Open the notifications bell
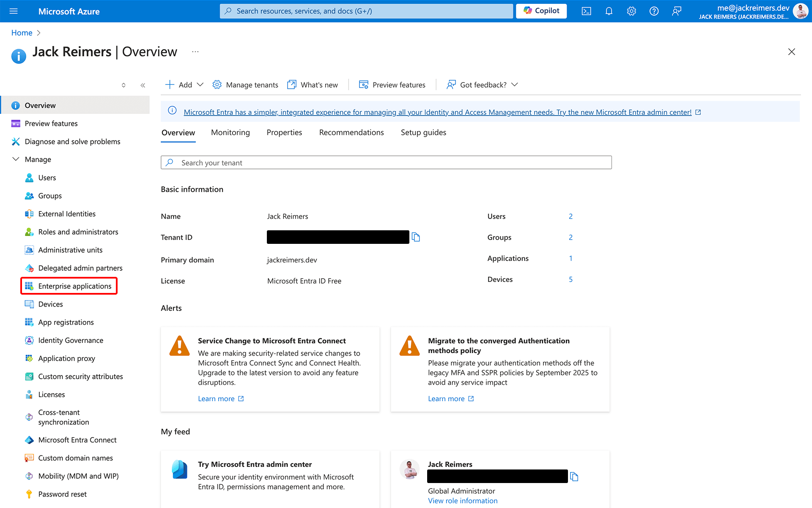 pyautogui.click(x=609, y=11)
